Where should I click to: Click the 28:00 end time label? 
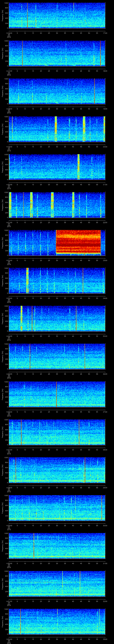pos(105,450)
